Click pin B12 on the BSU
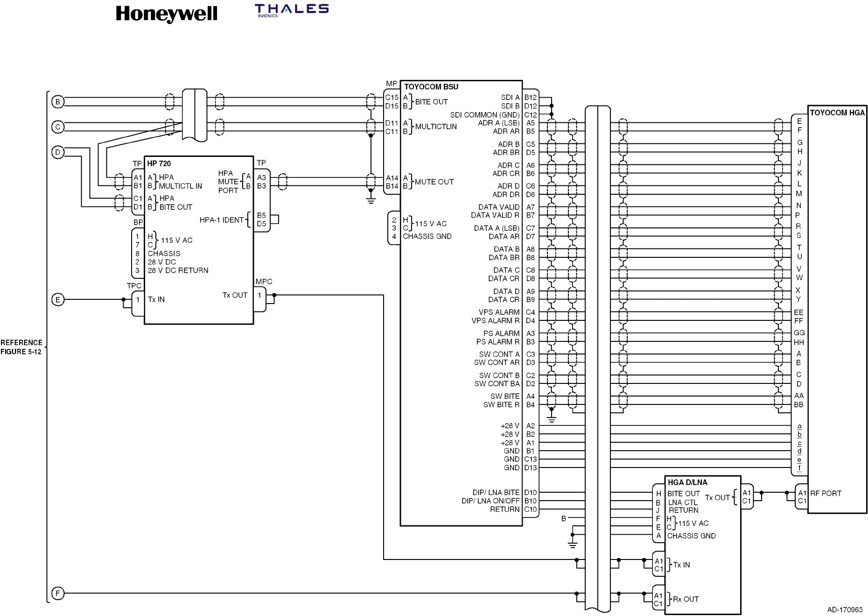Screen dimensions: 868x616 click(x=531, y=98)
